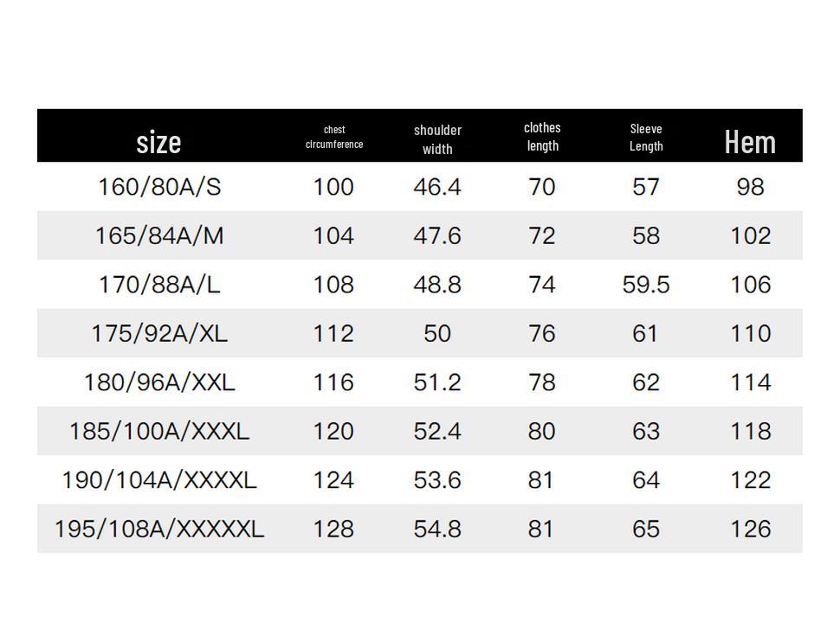840x630 pixels.
Task: Select the 195/108A/XXXXXL size label
Action: click(x=159, y=529)
